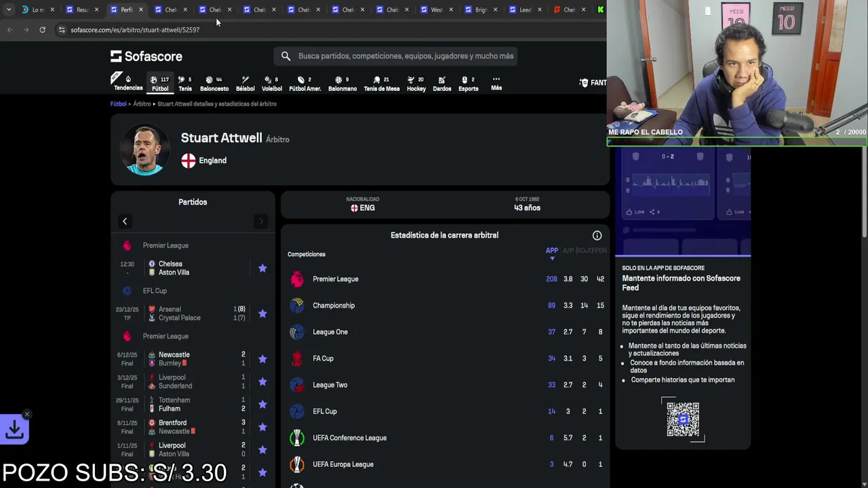The height and width of the screenshot is (488, 868).
Task: Open the Baloncesto sport section
Action: click(214, 83)
